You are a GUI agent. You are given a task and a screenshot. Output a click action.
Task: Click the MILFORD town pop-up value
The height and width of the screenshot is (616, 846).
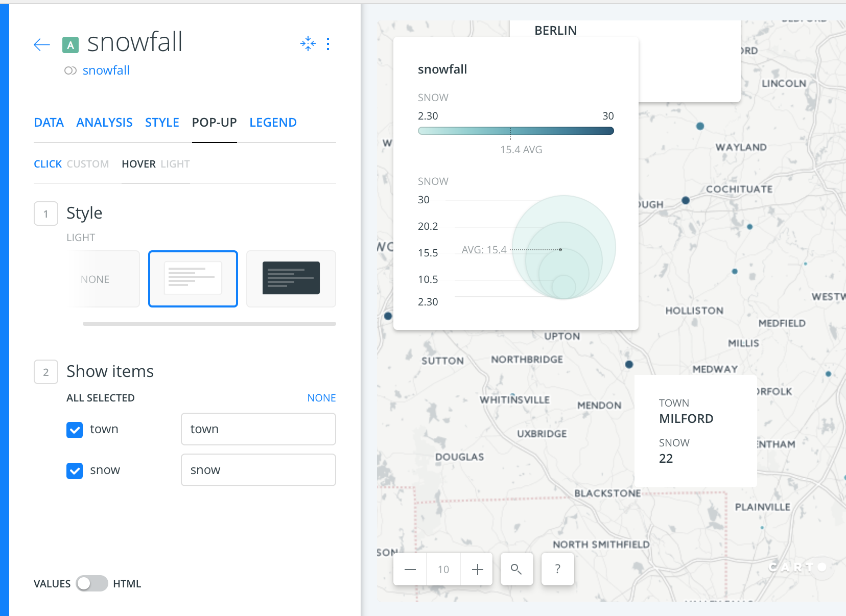[x=686, y=419]
